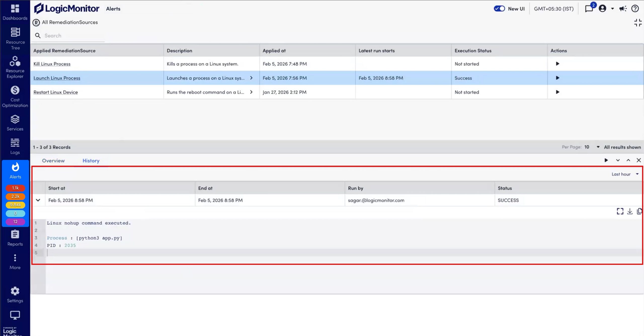Open the help question mark icon
Image resolution: width=644 pixels, height=336 pixels.
click(x=635, y=9)
